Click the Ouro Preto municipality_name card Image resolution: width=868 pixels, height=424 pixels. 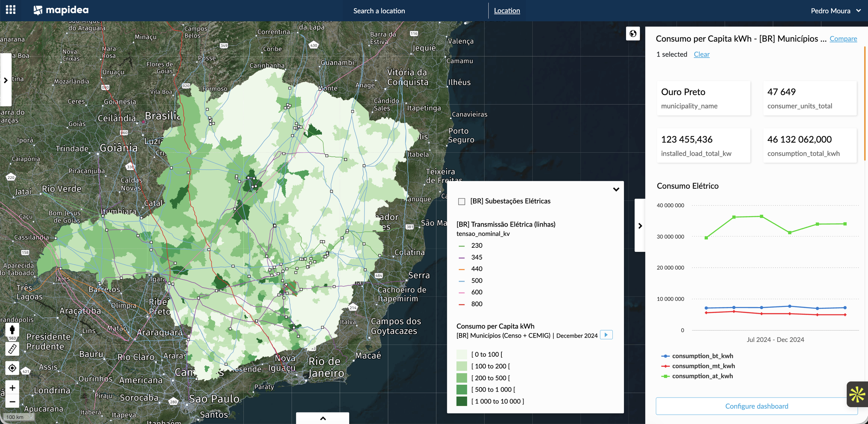pos(703,98)
